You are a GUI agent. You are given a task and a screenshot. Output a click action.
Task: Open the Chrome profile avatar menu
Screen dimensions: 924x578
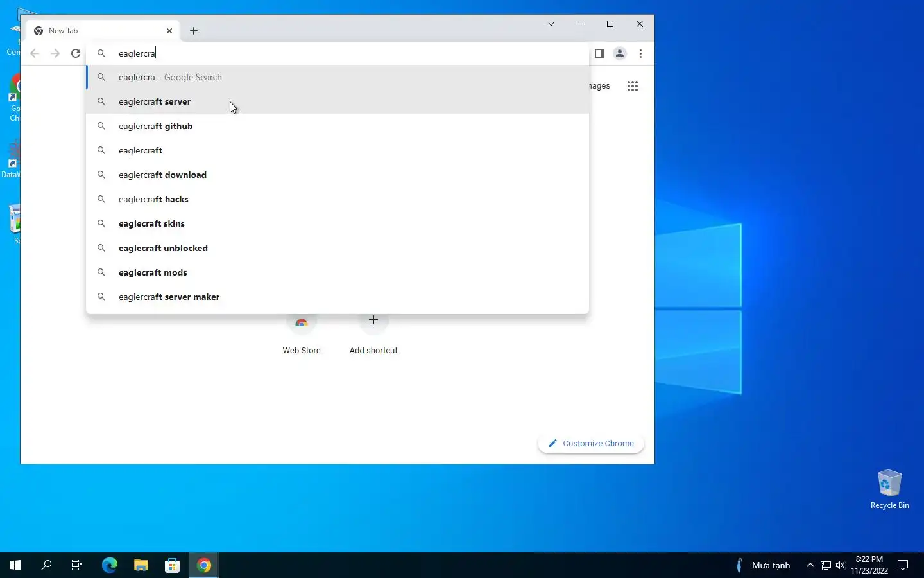point(620,53)
